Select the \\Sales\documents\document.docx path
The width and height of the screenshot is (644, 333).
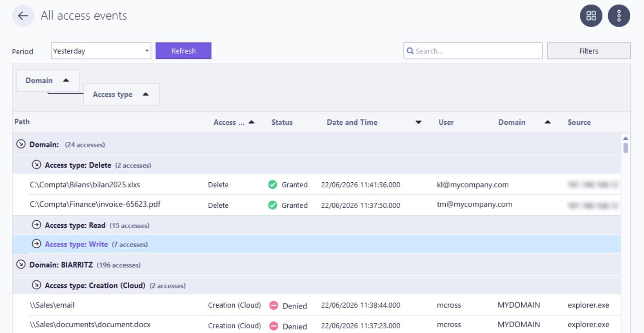(x=90, y=325)
